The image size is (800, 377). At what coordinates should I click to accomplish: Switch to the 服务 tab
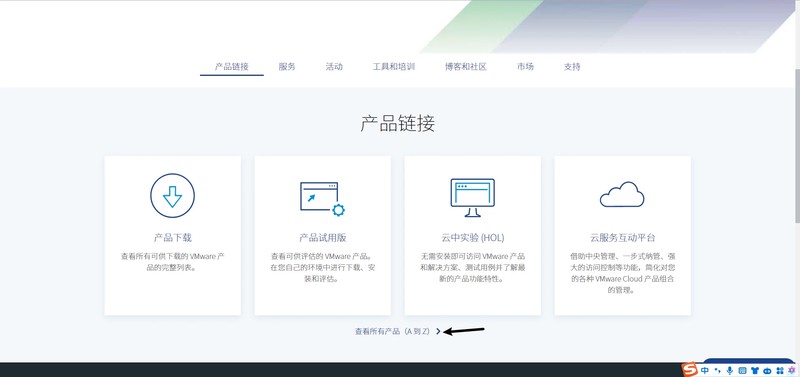click(287, 67)
